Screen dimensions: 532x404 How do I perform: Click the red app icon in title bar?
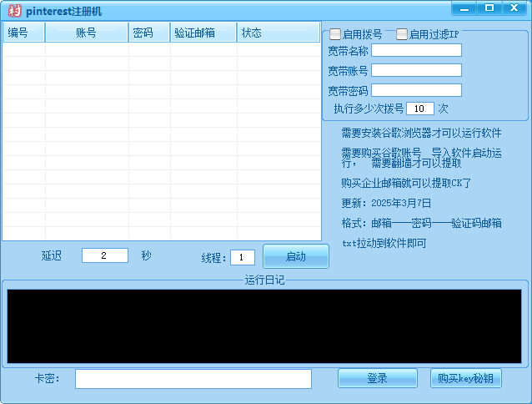tap(14, 11)
